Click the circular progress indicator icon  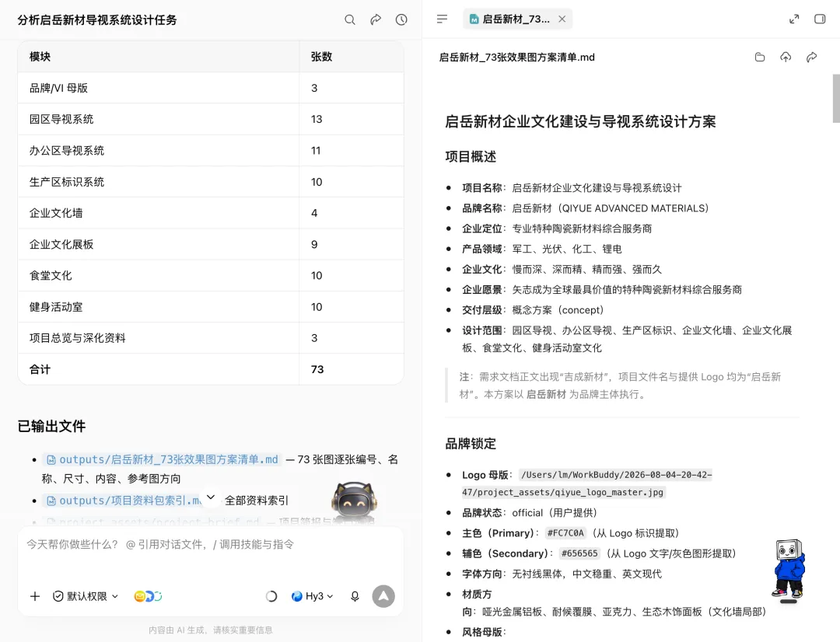coord(271,596)
